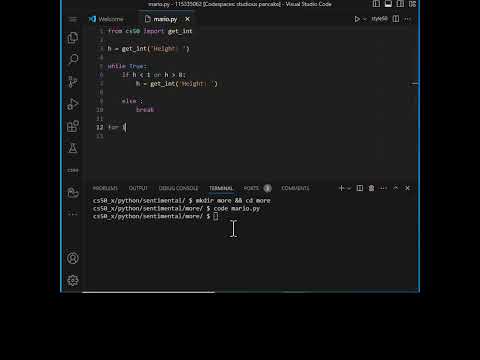Select the Terminal panel tab

(x=221, y=188)
